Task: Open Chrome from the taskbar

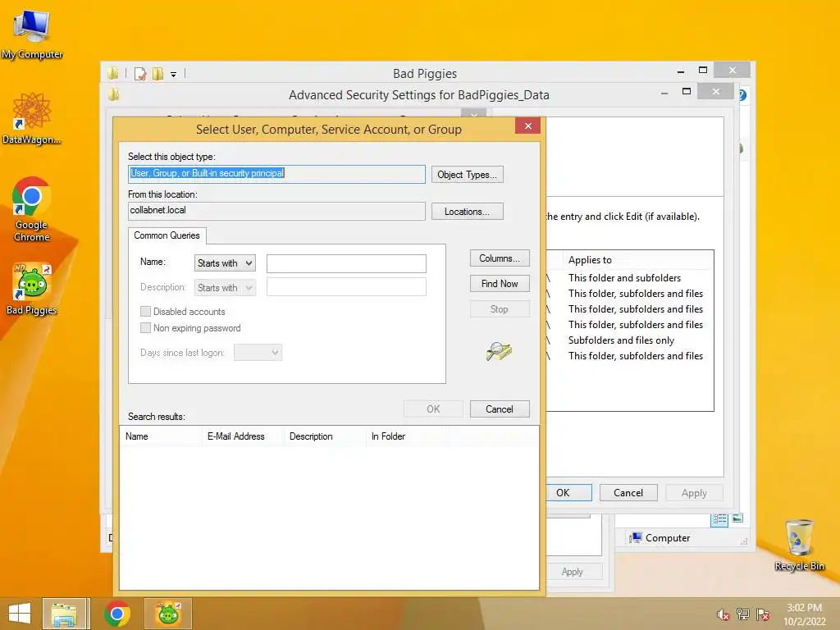Action: pyautogui.click(x=117, y=614)
